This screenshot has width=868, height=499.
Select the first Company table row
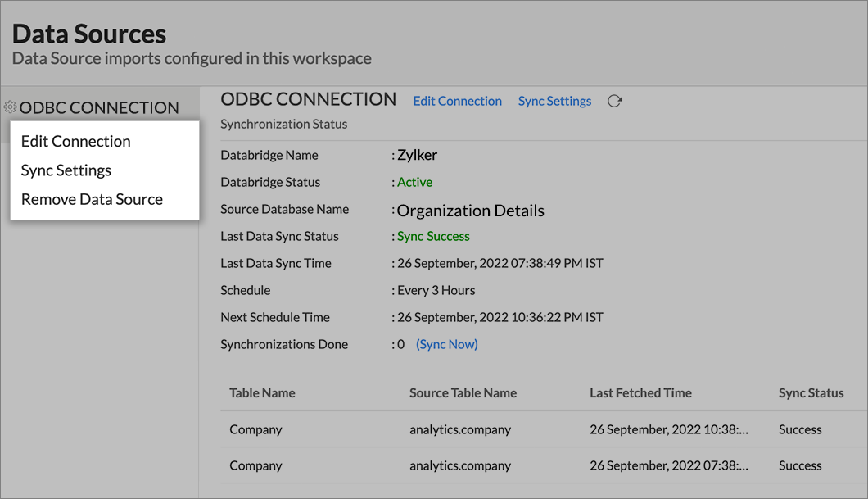(x=255, y=429)
